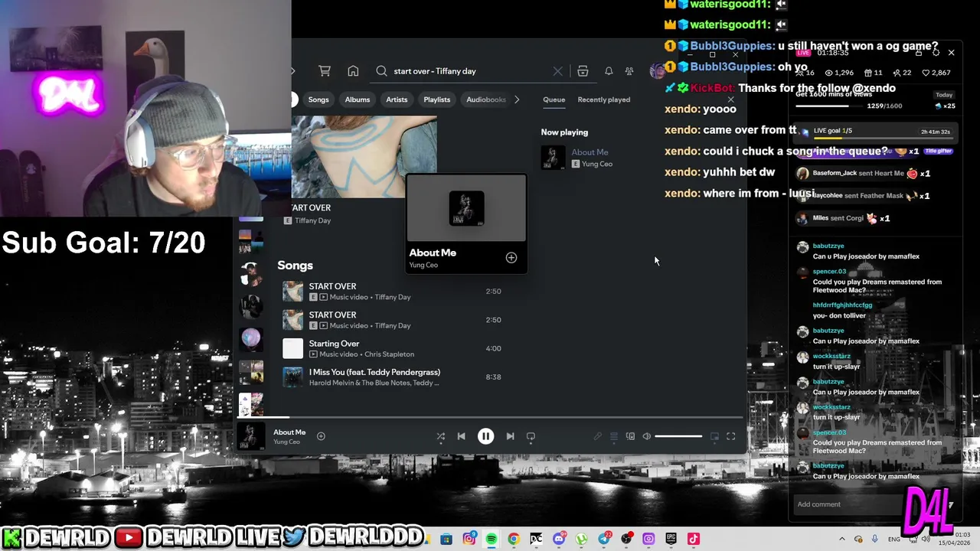
Task: Open the LIVE goal 1/5 bar
Action: (875, 132)
